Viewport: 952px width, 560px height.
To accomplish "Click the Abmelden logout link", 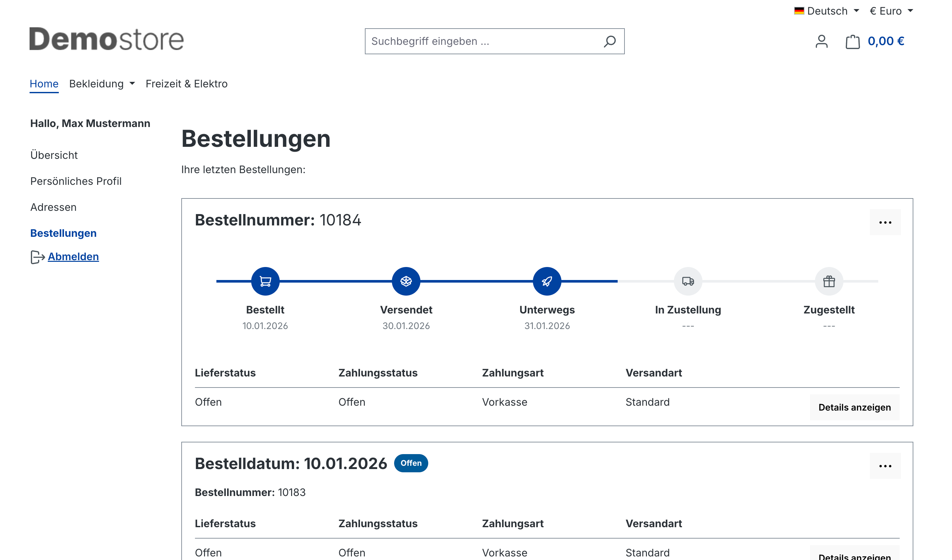I will click(73, 257).
